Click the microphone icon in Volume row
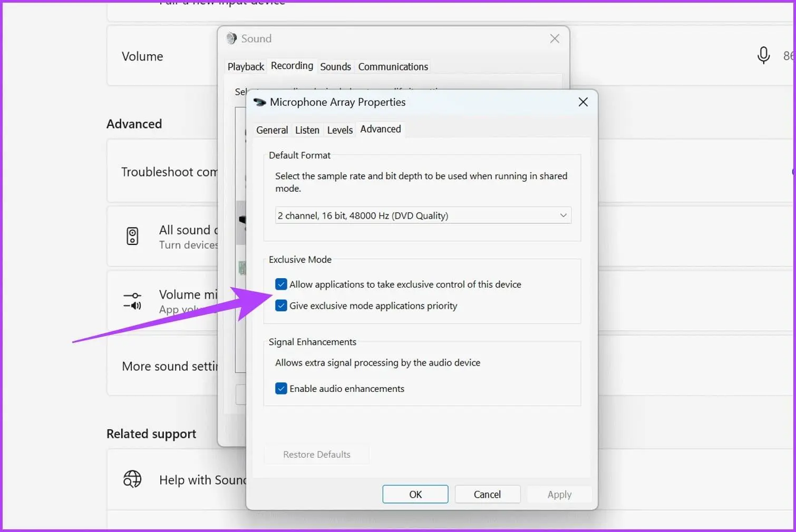796x532 pixels. point(763,55)
